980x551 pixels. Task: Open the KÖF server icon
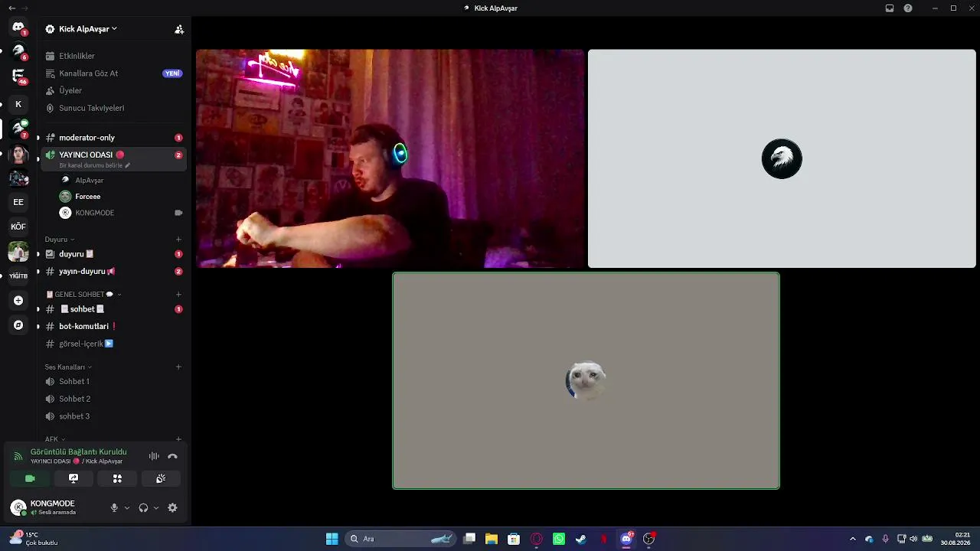(18, 227)
